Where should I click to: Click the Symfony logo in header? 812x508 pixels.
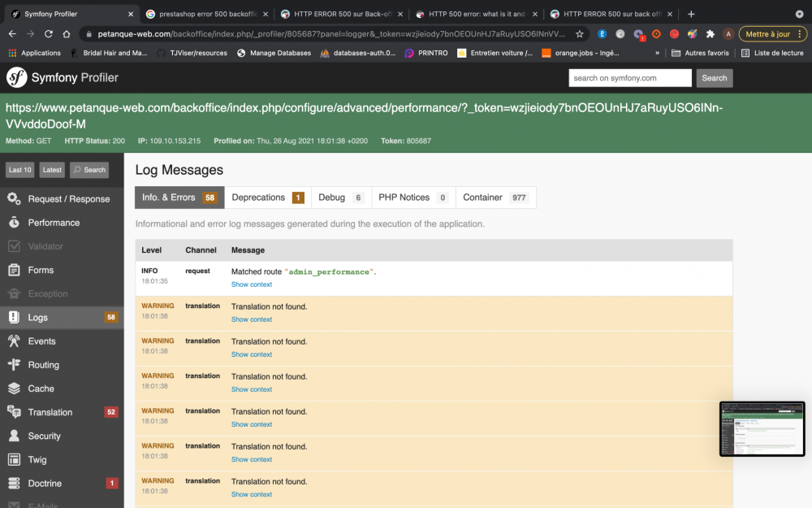[16, 78]
